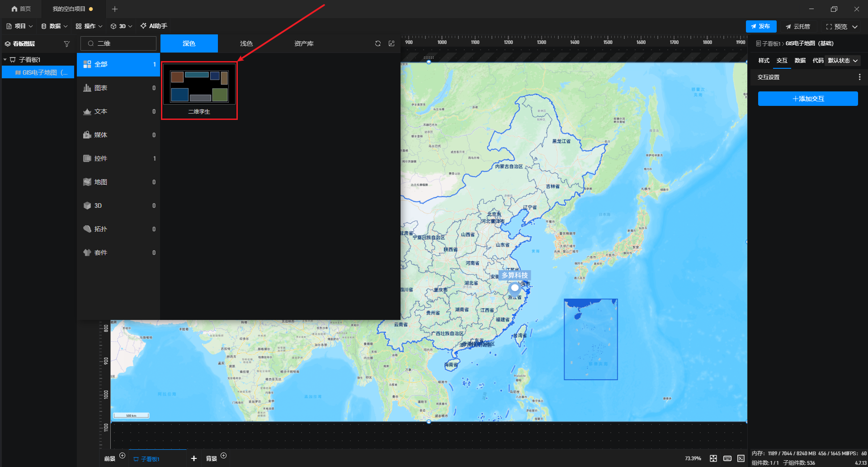Collapse the 子看板1 tree node
This screenshot has width=868, height=467.
pos(5,60)
